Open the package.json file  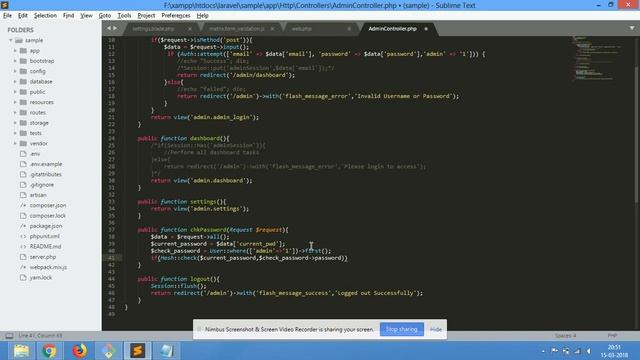46,226
